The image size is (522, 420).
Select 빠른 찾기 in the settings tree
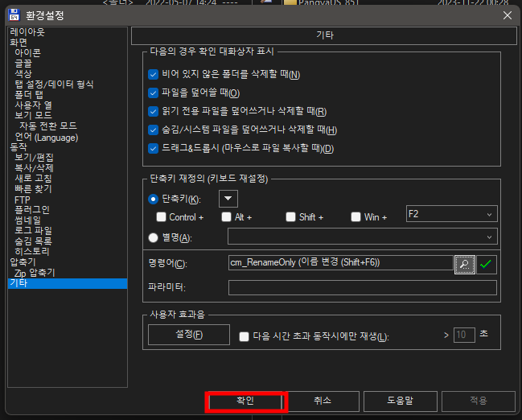pyautogui.click(x=33, y=189)
